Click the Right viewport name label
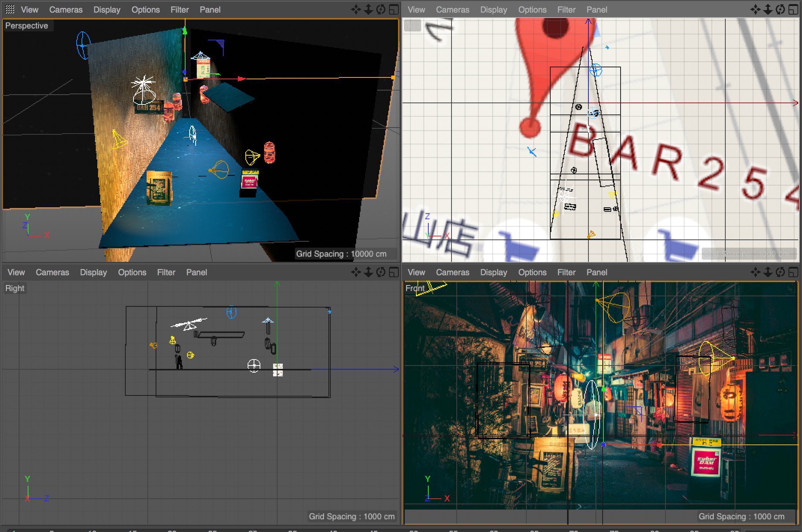Screen dimensions: 802x532 (x=15, y=288)
